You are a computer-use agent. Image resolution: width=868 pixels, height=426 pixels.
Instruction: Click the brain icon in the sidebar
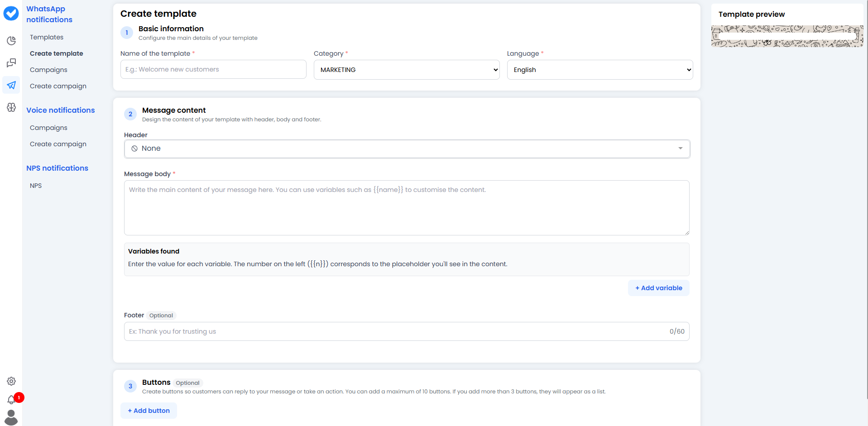click(11, 108)
